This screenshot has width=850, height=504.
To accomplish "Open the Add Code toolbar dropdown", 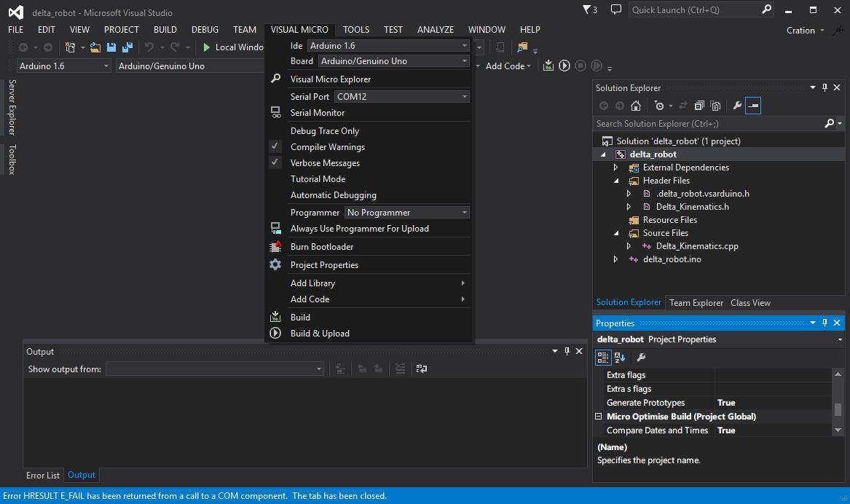I will click(508, 66).
